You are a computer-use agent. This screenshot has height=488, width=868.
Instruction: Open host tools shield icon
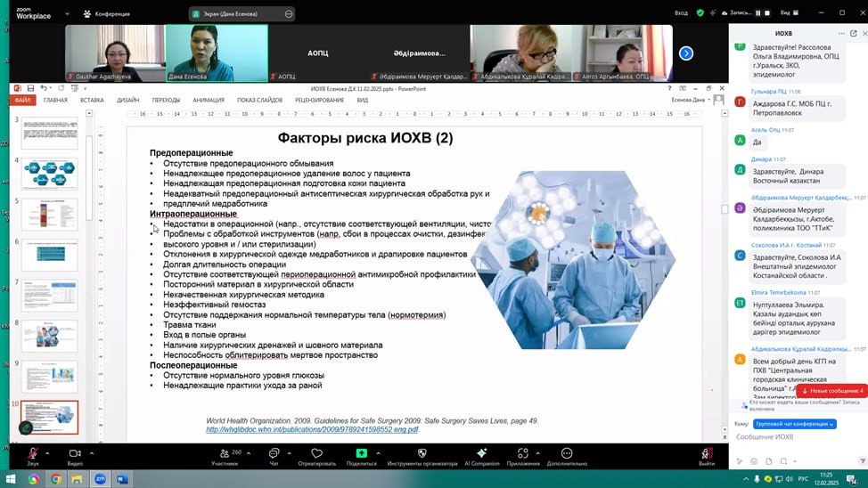pos(422,453)
